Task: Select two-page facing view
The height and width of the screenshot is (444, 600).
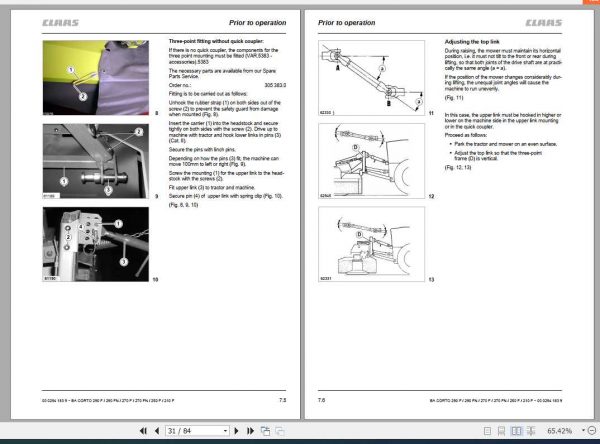Action: click(x=516, y=431)
